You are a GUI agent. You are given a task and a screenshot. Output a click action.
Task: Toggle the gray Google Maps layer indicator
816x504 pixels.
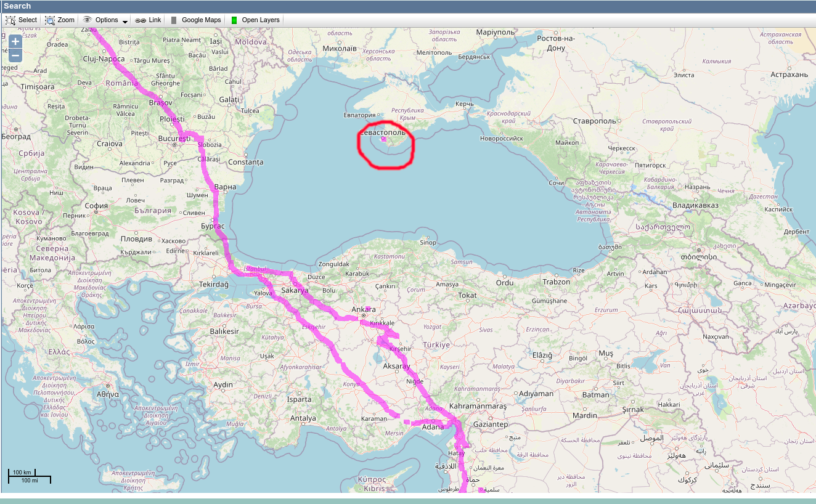[174, 20]
